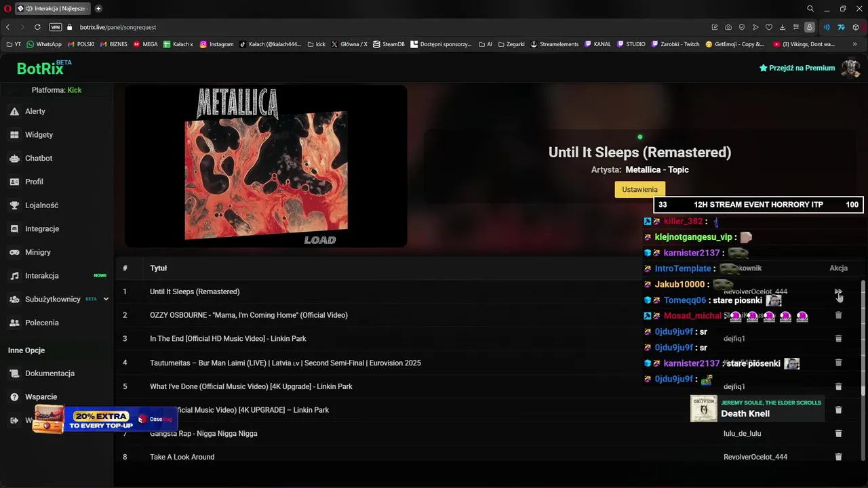Click Przejdź na Premium link
Image resolution: width=868 pixels, height=488 pixels.
797,68
